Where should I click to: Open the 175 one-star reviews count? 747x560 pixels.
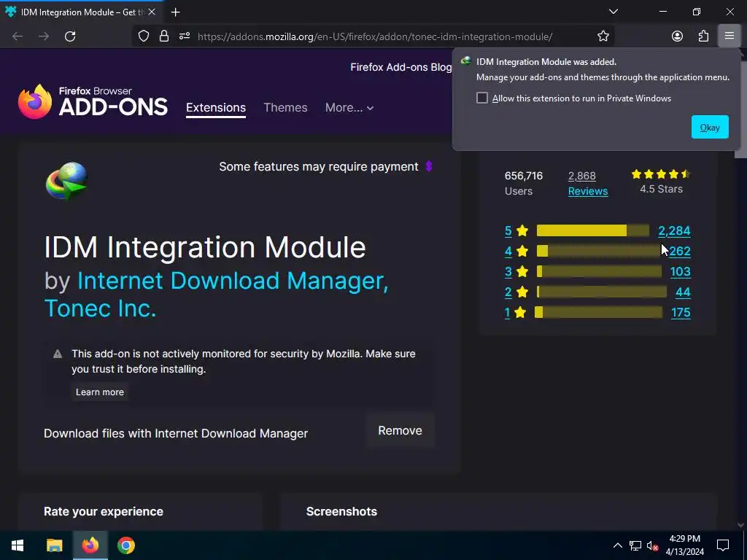(681, 312)
